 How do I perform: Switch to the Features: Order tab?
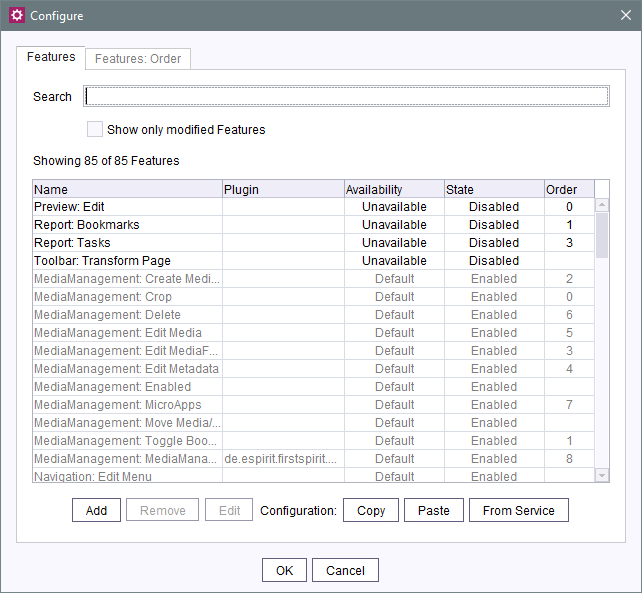click(138, 59)
